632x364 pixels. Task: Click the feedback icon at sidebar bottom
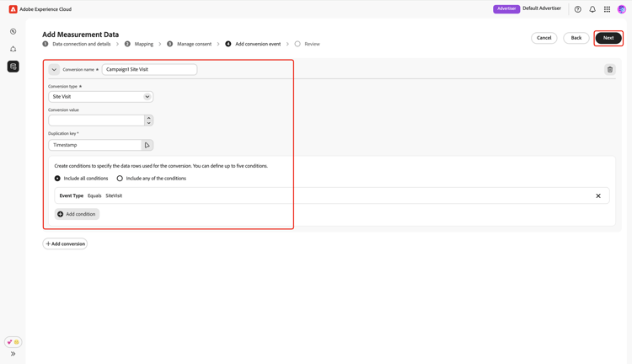click(x=13, y=342)
